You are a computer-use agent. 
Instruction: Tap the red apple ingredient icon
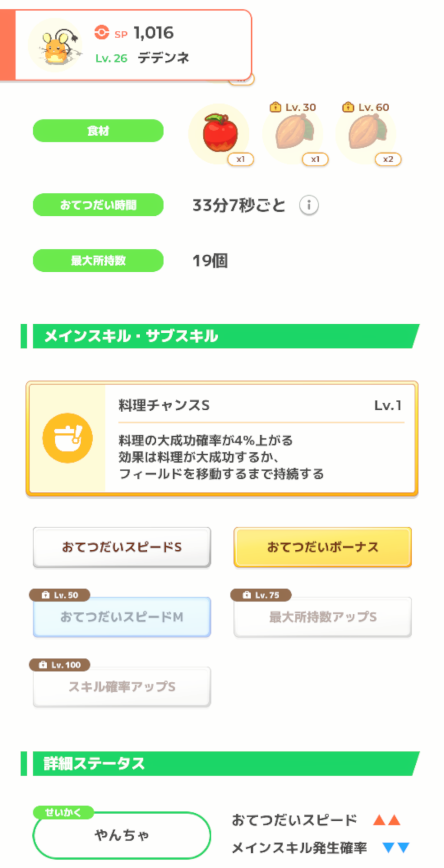tap(220, 133)
